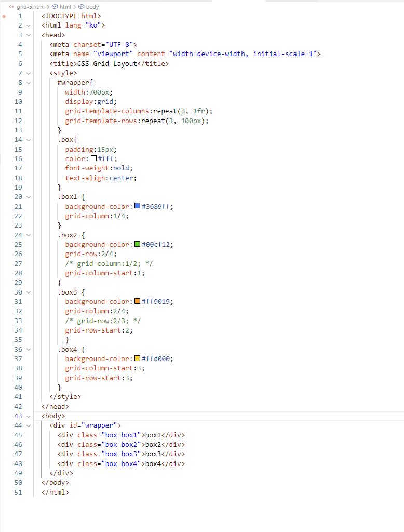404x532 pixels.
Task: Click the green #00cf12 color swatch
Action: pyautogui.click(x=137, y=244)
